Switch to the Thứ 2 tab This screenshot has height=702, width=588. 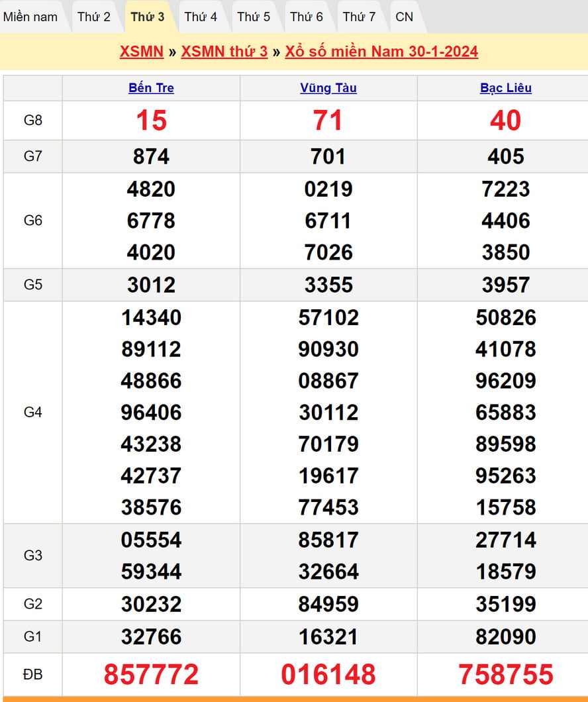pyautogui.click(x=94, y=17)
